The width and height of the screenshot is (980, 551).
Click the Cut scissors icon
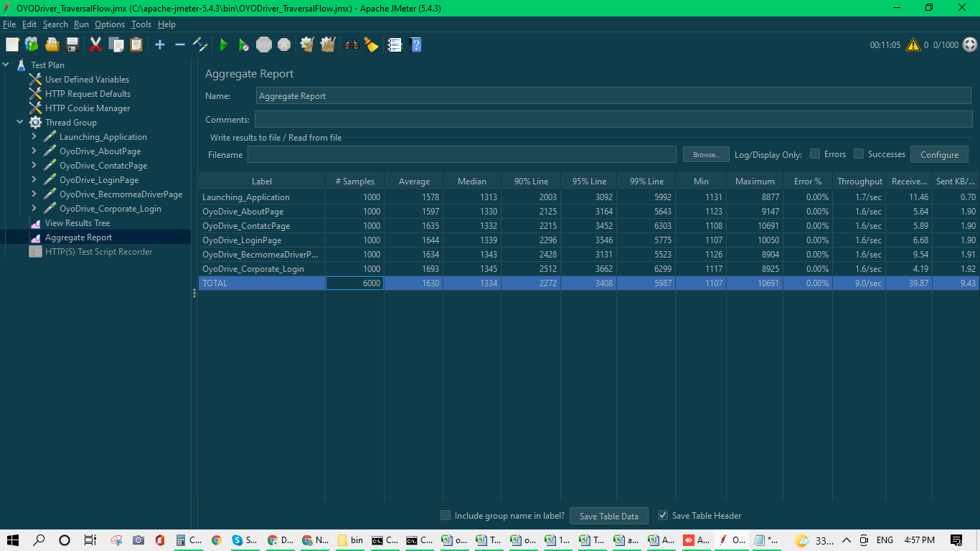tap(95, 44)
